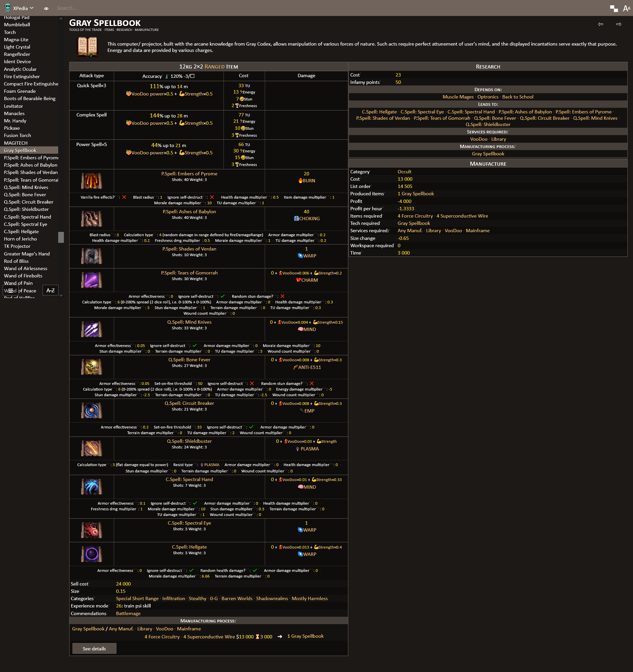
Task: Click the sidebar scrollbar thumb
Action: point(61,237)
